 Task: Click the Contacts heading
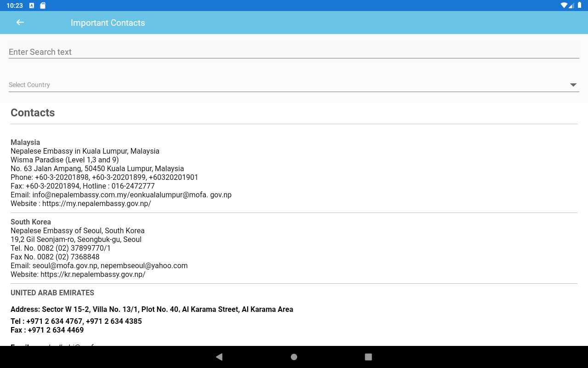pos(33,113)
